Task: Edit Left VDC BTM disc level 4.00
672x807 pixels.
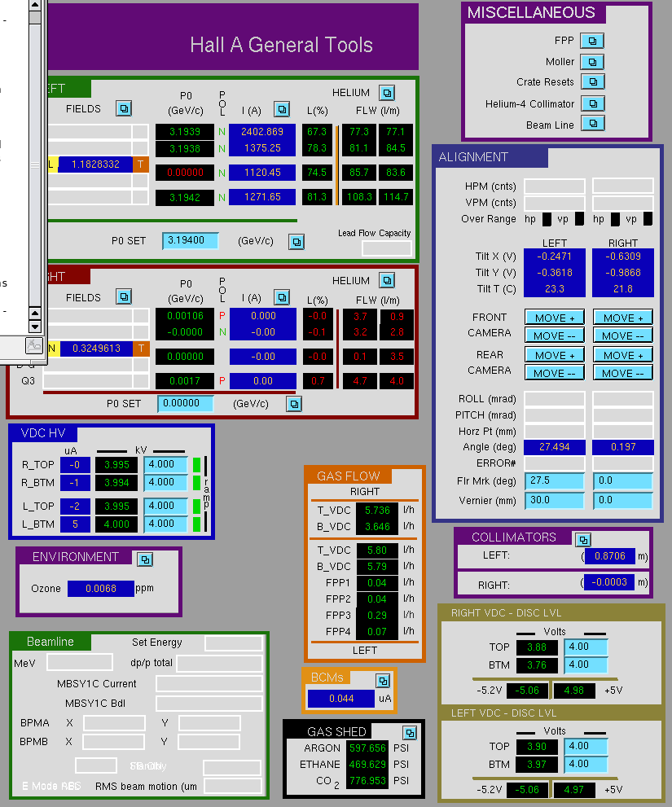Action: pyautogui.click(x=586, y=765)
